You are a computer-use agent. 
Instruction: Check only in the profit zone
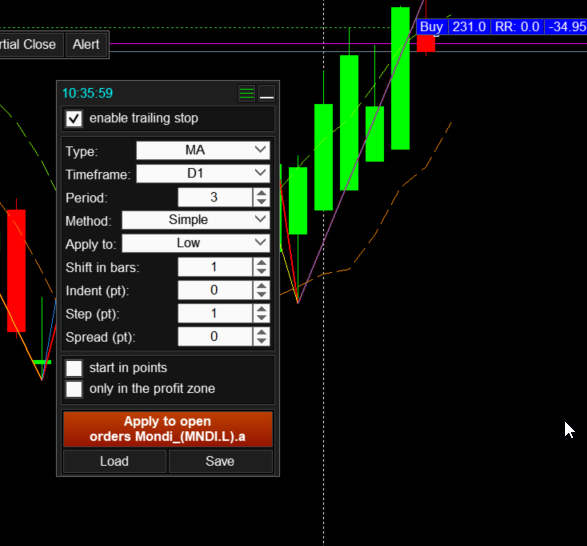74,389
